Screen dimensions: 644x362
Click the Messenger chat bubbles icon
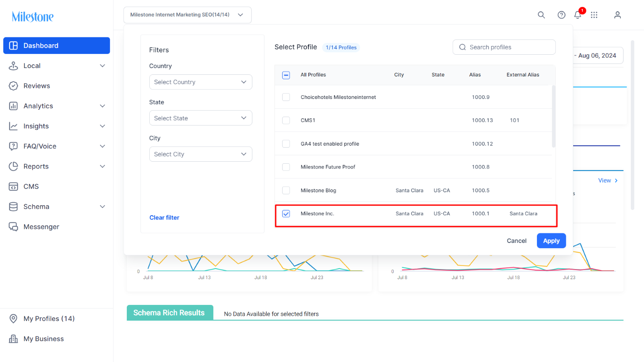pos(13,226)
